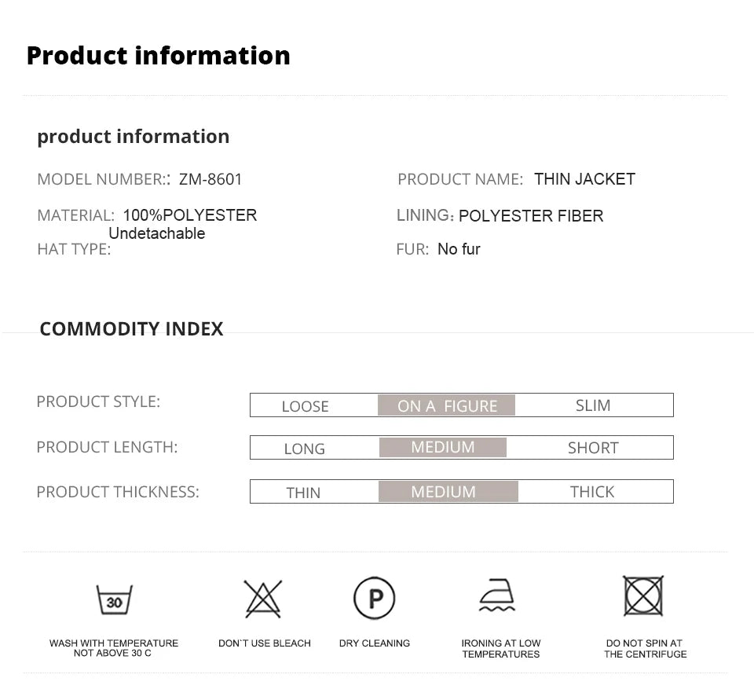Choose SHORT product length option
The height and width of the screenshot is (700, 754).
tap(593, 448)
